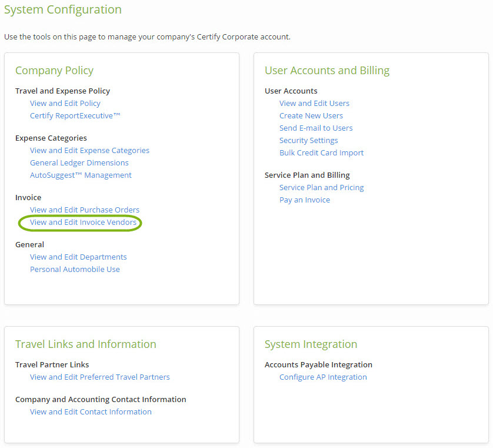Screen dimensions: 493x448
Task: Click Certify ReportExecutive link
Action: [75, 115]
